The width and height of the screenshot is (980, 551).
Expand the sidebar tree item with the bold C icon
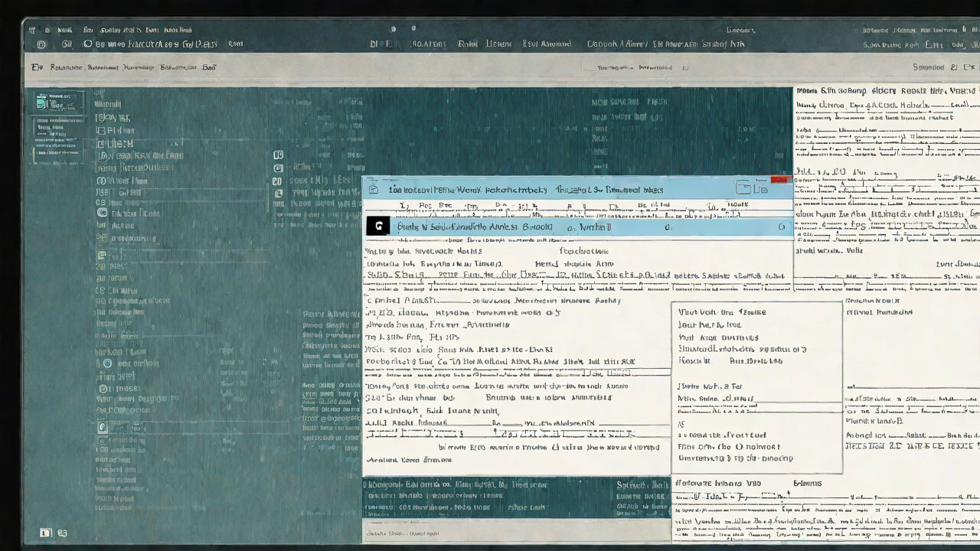click(102, 213)
